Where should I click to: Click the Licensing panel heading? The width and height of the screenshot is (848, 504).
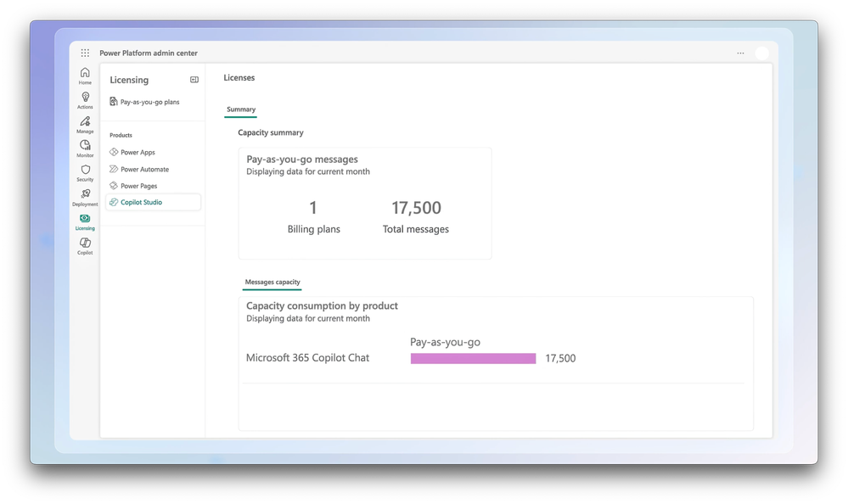tap(129, 80)
